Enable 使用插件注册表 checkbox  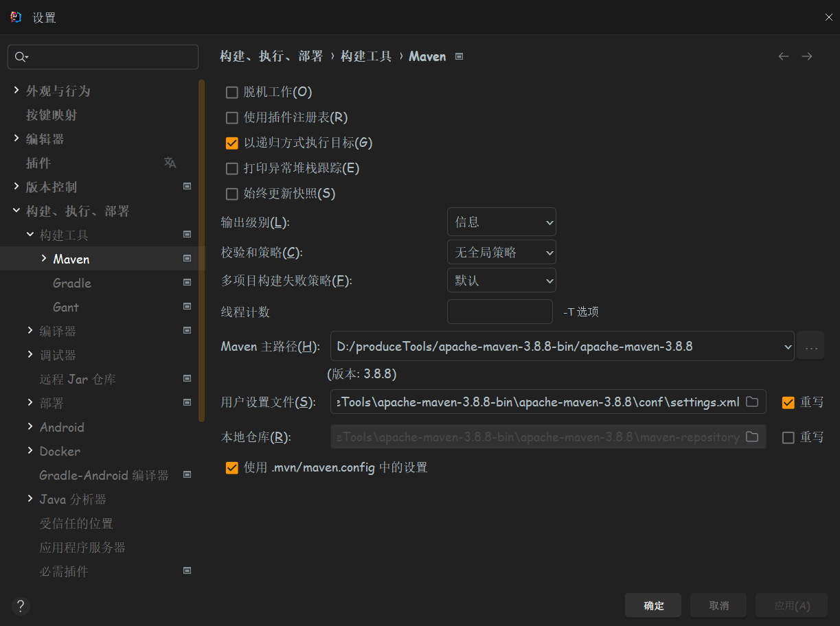232,117
